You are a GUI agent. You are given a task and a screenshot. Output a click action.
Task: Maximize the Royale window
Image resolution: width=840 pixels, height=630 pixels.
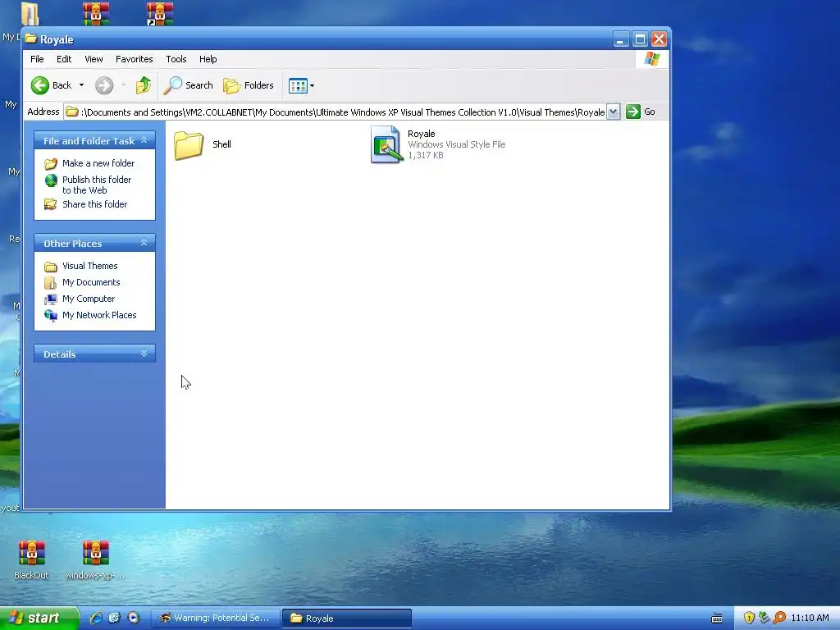pyautogui.click(x=640, y=39)
